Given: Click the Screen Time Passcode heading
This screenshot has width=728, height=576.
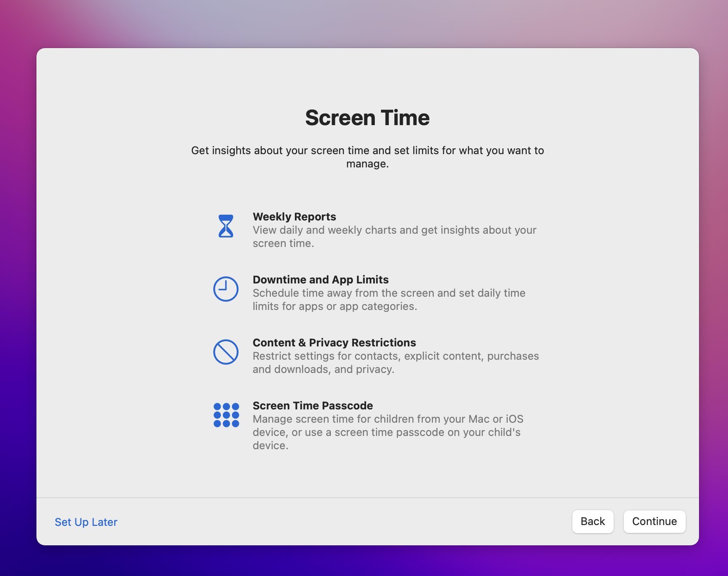Looking at the screenshot, I should point(313,406).
